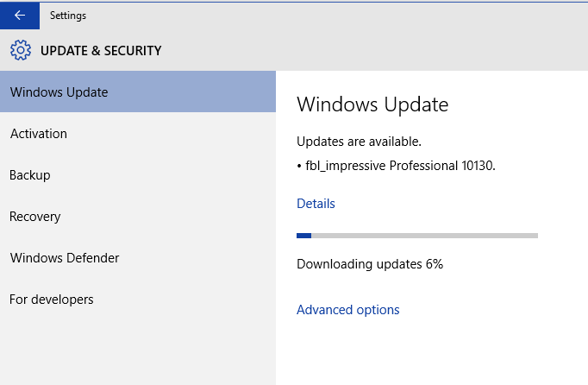Open the Activation section
The image size is (588, 385).
pyautogui.click(x=39, y=134)
